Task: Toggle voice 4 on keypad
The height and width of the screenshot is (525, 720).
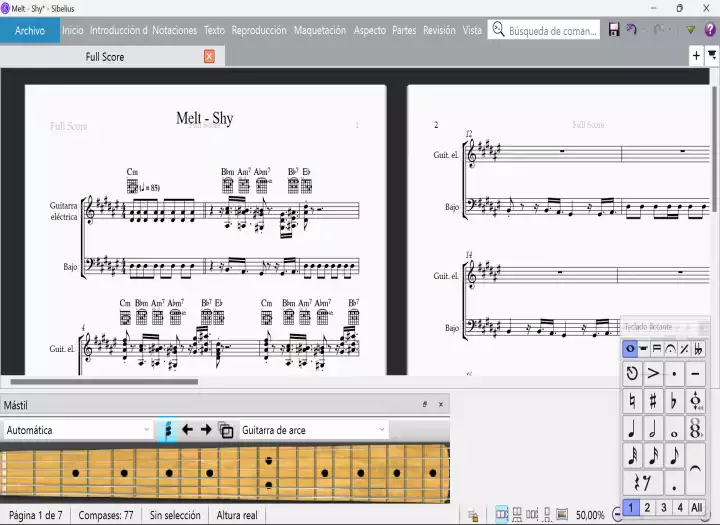Action: click(680, 508)
